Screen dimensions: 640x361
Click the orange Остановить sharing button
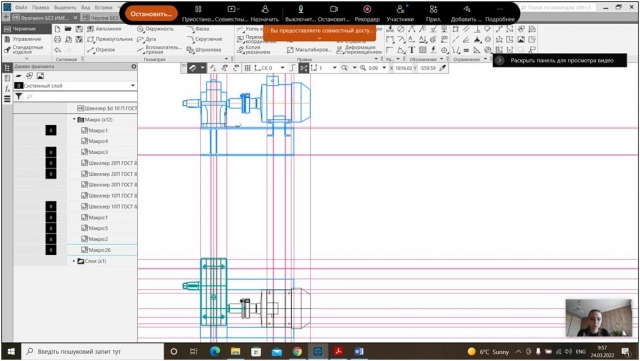(x=151, y=14)
